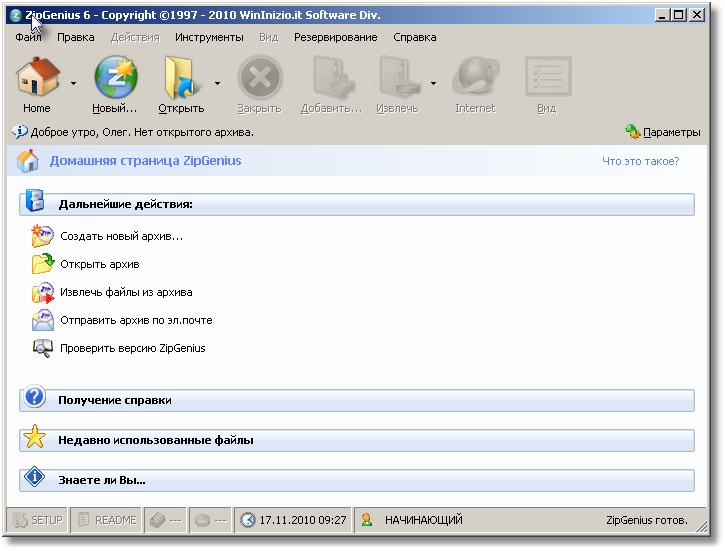Open the Правка menu
The height and width of the screenshot is (551, 725).
(76, 37)
